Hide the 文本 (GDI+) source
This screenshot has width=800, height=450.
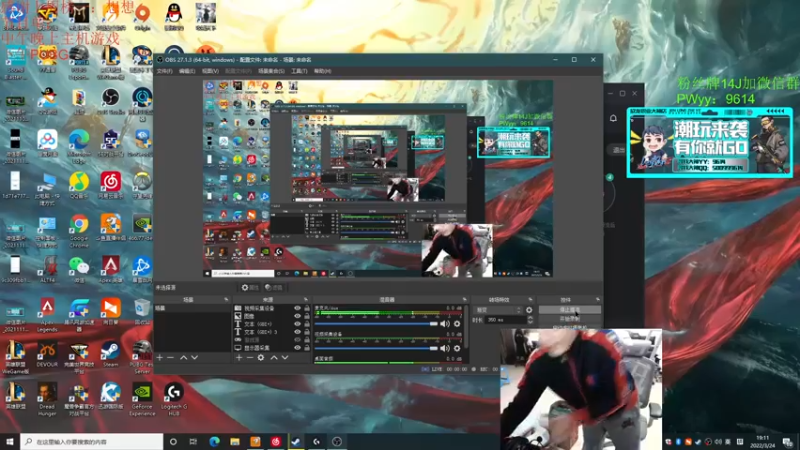tap(297, 324)
